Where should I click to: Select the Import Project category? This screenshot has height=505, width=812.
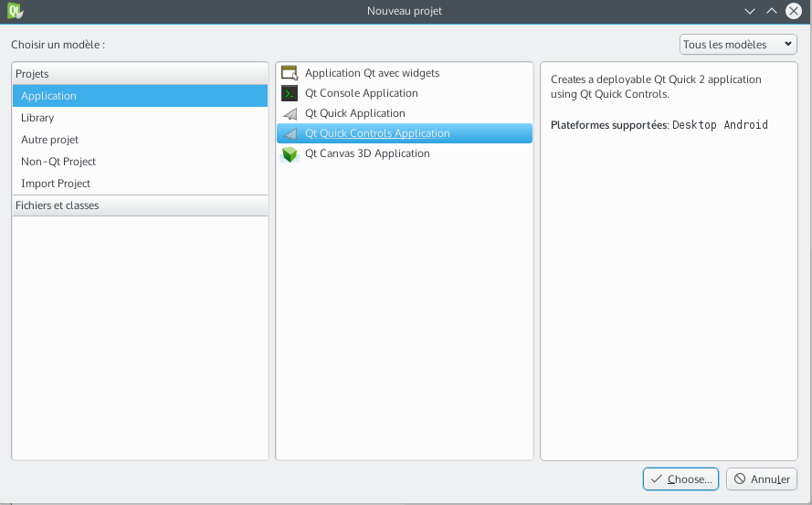140,184
